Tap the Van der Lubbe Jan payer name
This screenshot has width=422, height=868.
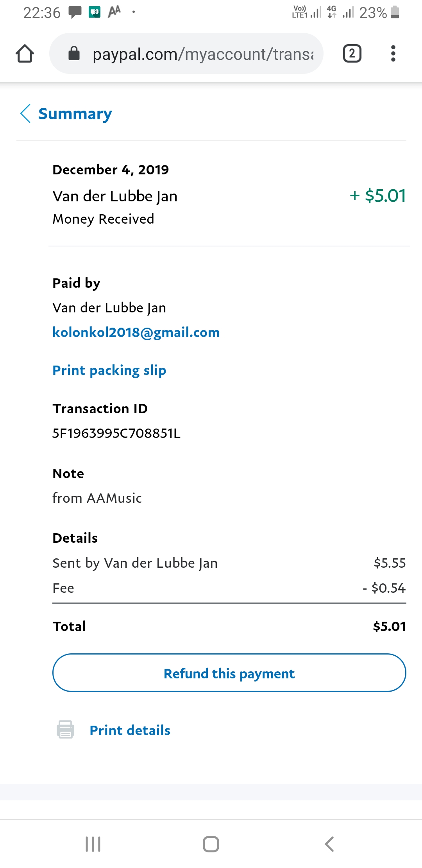coord(109,308)
